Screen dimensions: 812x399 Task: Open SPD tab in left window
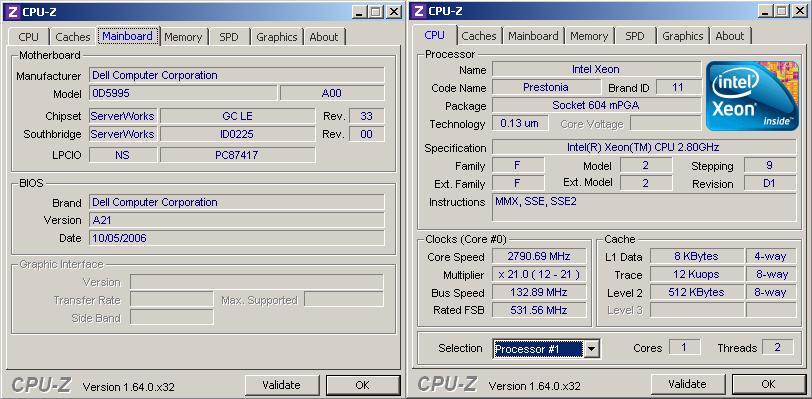click(229, 37)
